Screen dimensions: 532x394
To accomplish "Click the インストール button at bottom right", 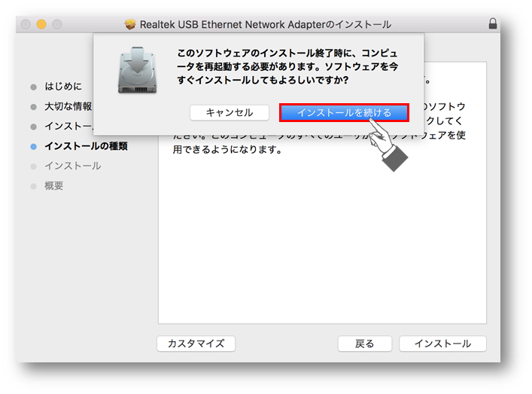I will click(x=442, y=344).
